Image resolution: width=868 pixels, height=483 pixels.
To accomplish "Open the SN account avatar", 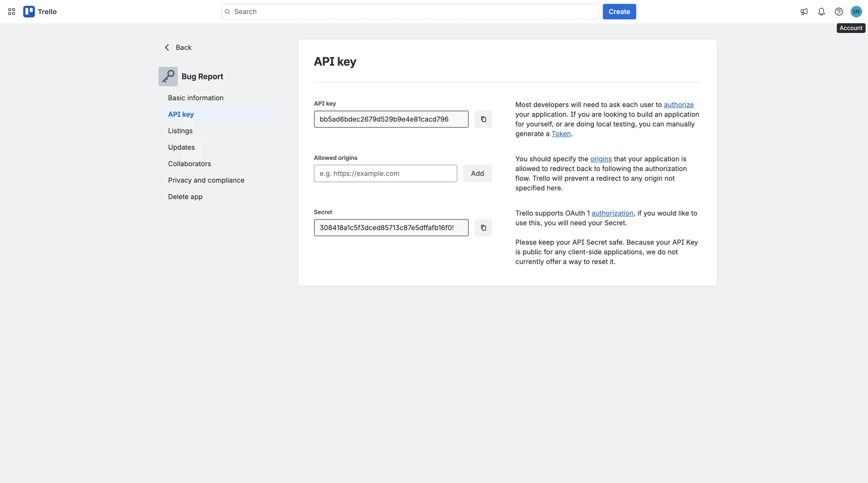I will pyautogui.click(x=856, y=12).
